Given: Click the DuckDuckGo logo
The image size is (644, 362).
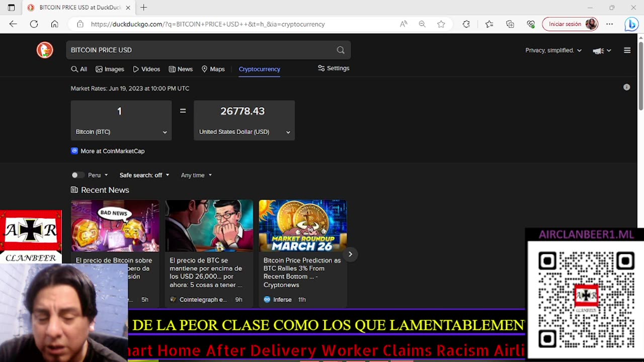Looking at the screenshot, I should (45, 50).
